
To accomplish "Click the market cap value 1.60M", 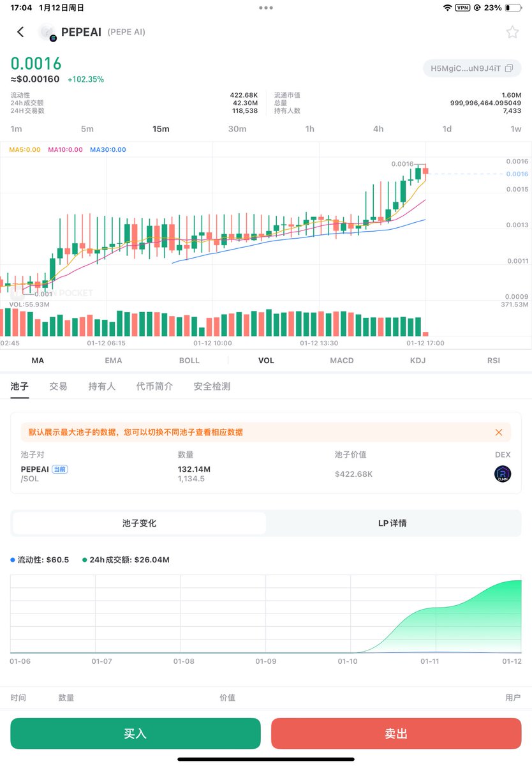I will (512, 95).
